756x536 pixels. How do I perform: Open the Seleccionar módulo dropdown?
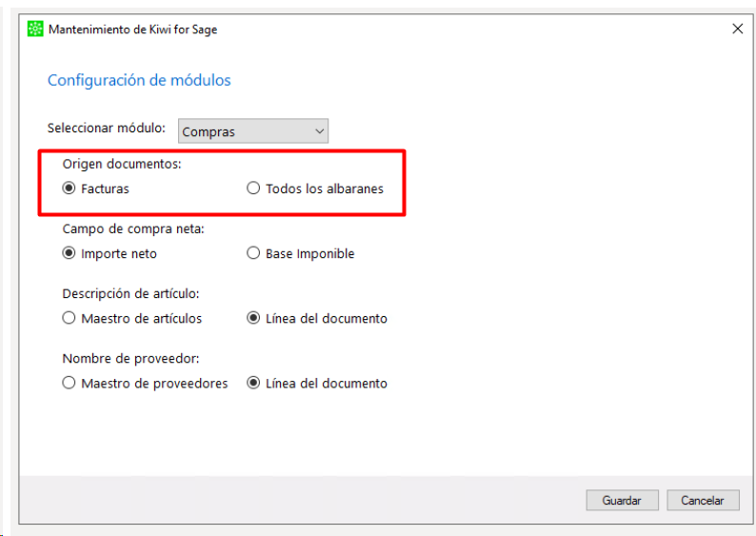point(253,131)
